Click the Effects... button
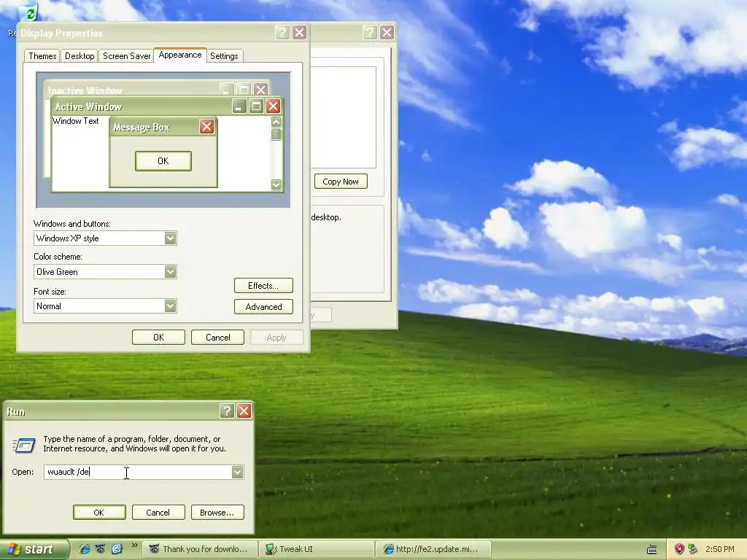The height and width of the screenshot is (560, 747). (263, 286)
